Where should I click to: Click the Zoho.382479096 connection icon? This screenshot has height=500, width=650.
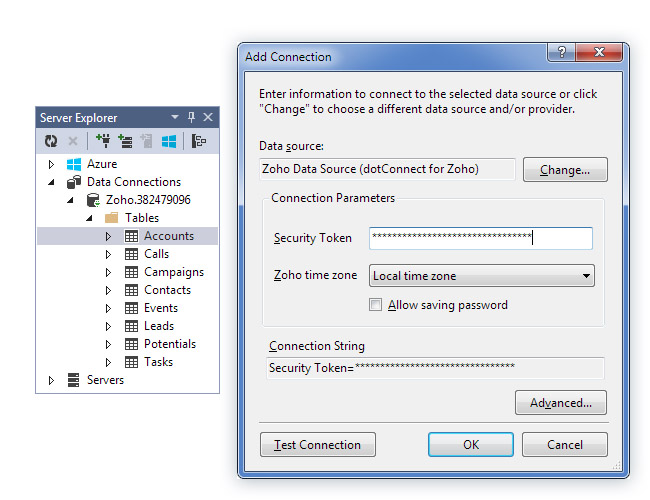tap(93, 200)
